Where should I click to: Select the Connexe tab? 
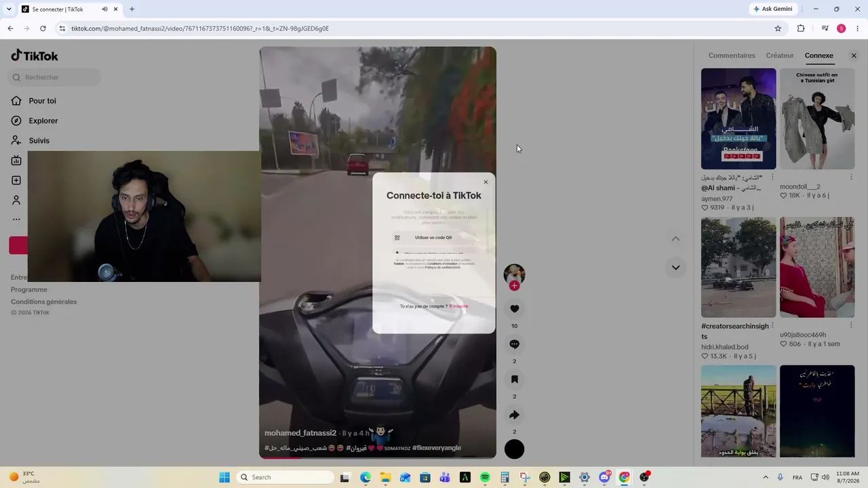pos(819,56)
